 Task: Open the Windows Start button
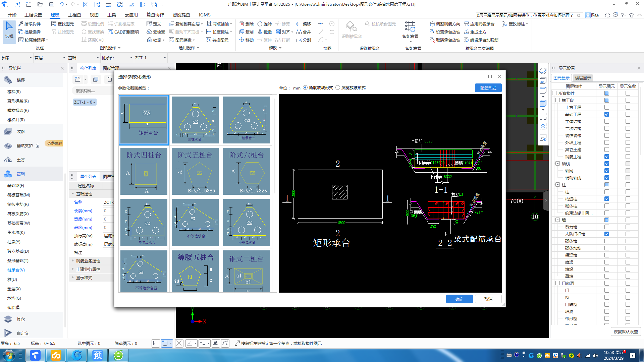point(9,355)
